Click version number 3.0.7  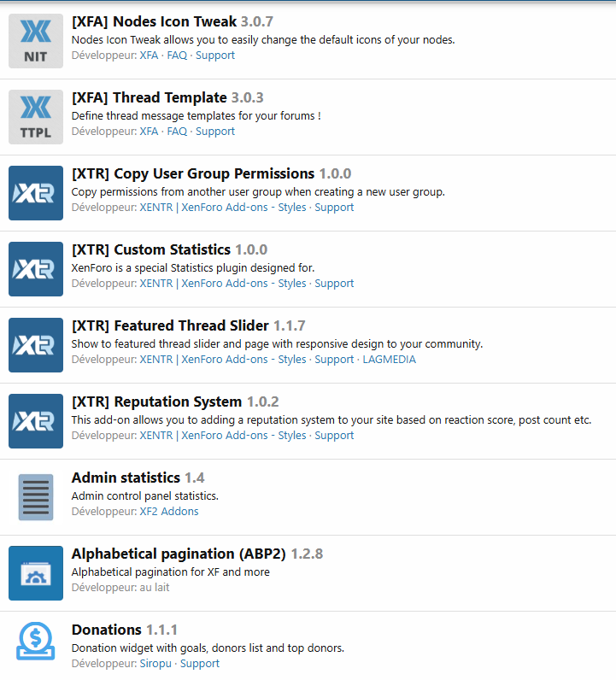point(257,21)
